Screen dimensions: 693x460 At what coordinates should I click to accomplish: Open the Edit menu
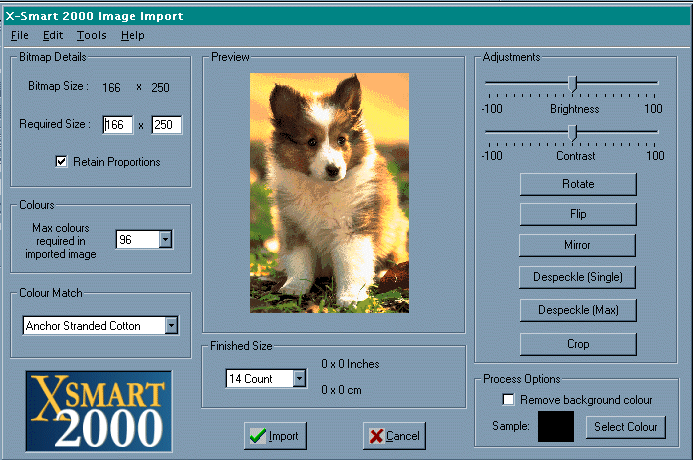coord(53,35)
